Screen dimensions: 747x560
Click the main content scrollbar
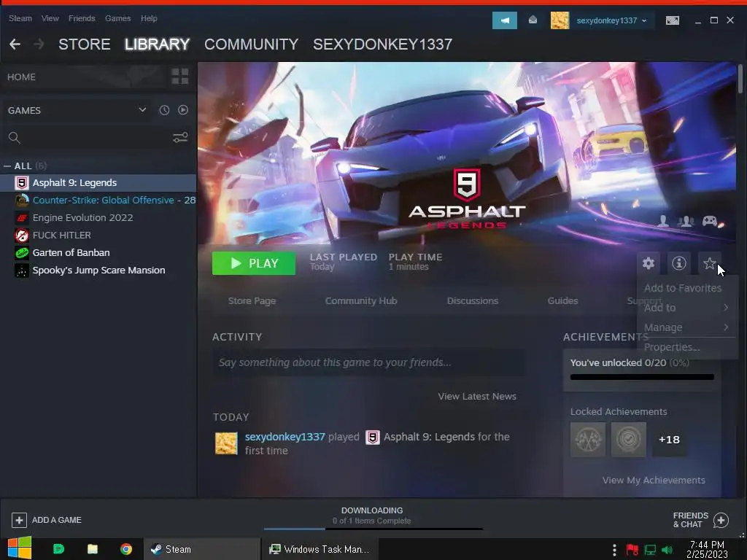click(x=740, y=79)
